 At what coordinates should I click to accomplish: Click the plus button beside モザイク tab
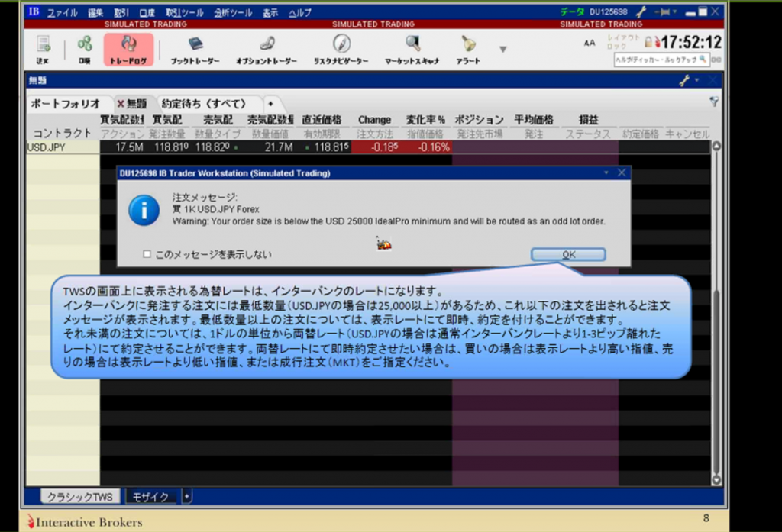point(186,497)
